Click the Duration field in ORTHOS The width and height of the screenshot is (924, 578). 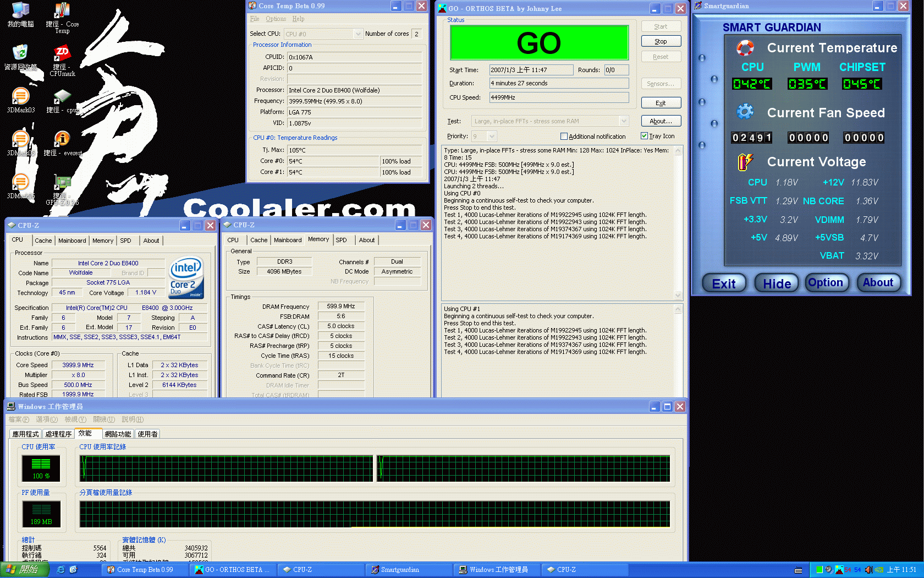(559, 83)
